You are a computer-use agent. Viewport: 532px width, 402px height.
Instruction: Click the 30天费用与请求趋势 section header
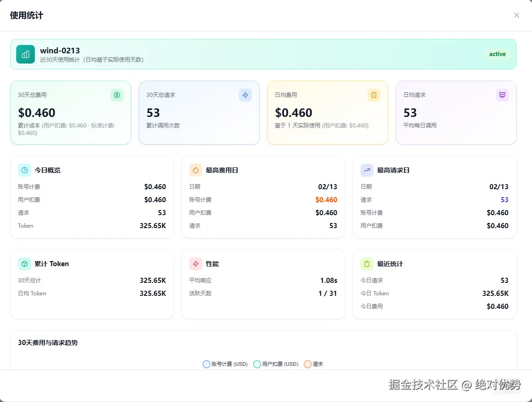[49, 343]
